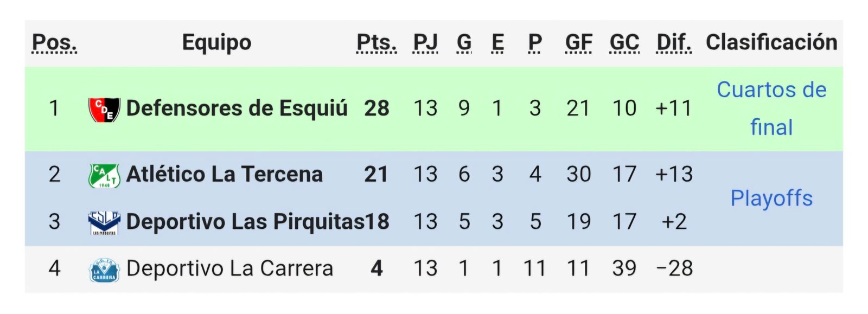Viewport: 868px width, 314px height.
Task: Click the PJ column header abbreviation
Action: [425, 42]
